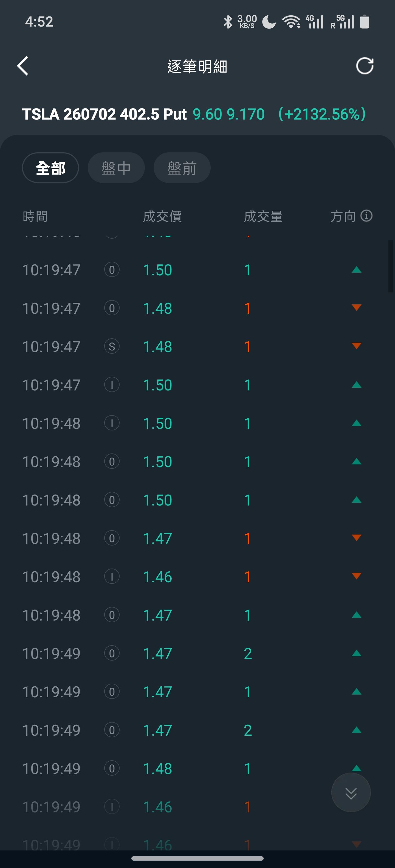395x868 pixels.
Task: Tap the 9.60 last price value
Action: tap(207, 114)
